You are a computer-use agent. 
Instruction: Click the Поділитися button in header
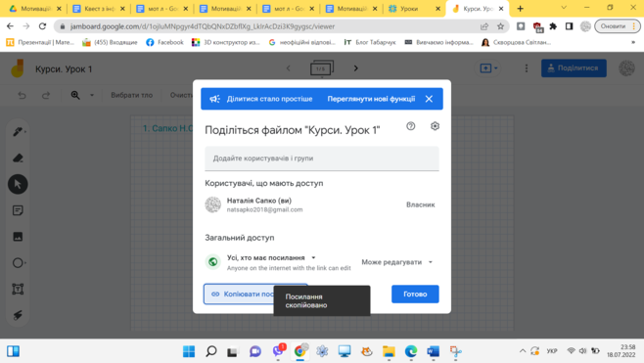point(574,68)
